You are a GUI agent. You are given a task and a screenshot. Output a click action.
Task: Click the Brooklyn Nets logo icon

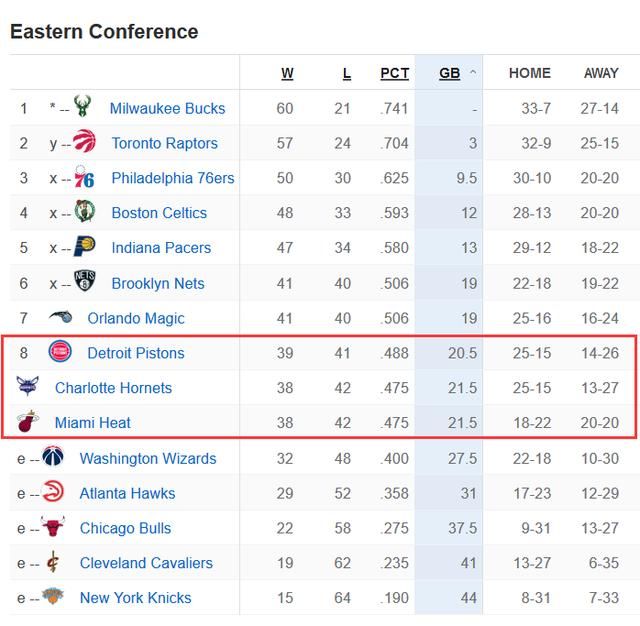[x=84, y=281]
